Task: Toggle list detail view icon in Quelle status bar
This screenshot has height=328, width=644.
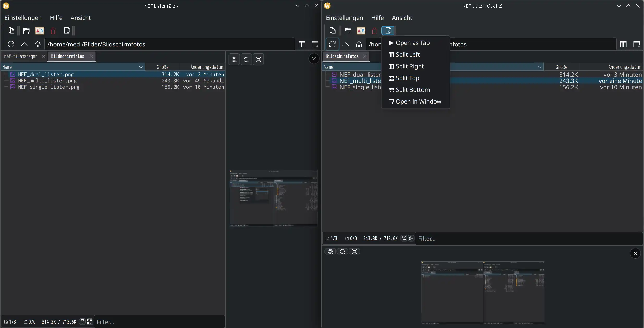Action: tap(411, 238)
